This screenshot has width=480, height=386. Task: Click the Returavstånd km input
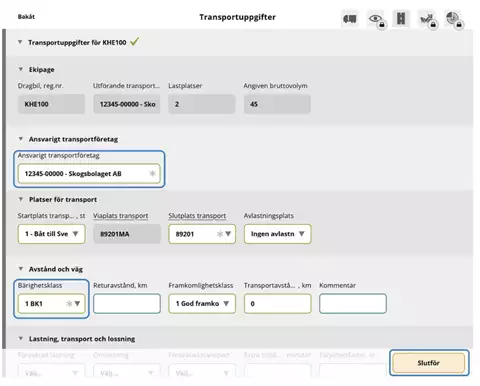[x=127, y=303]
